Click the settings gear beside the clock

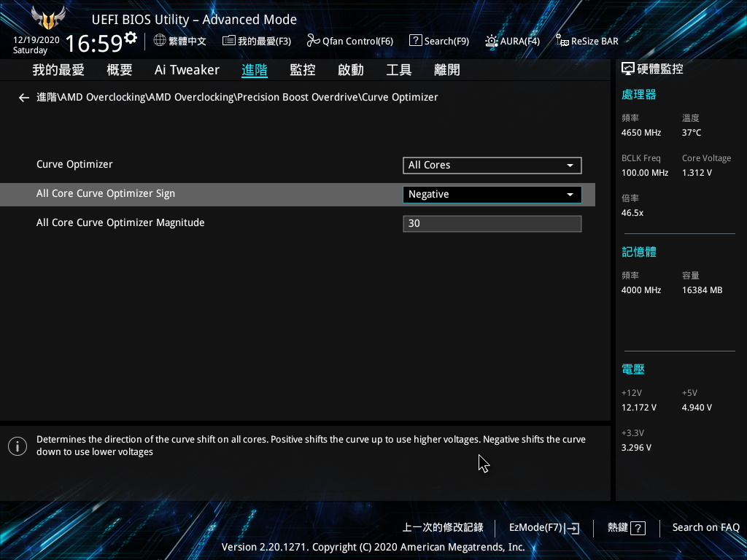click(x=130, y=38)
